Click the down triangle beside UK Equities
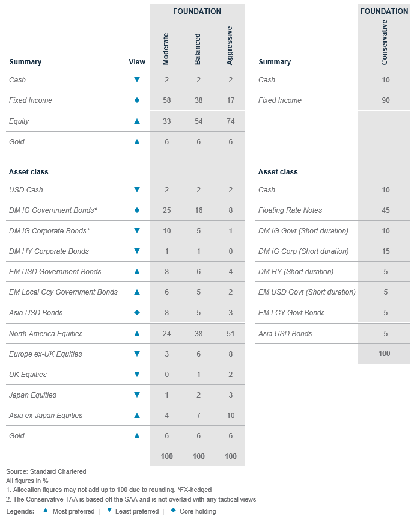 coord(137,374)
